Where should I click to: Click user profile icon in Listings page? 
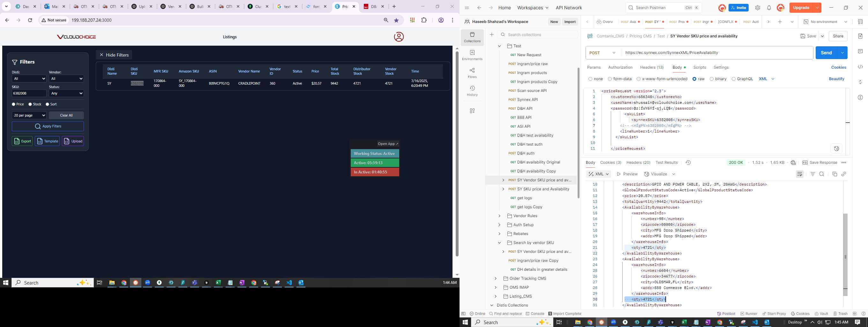pos(399,37)
